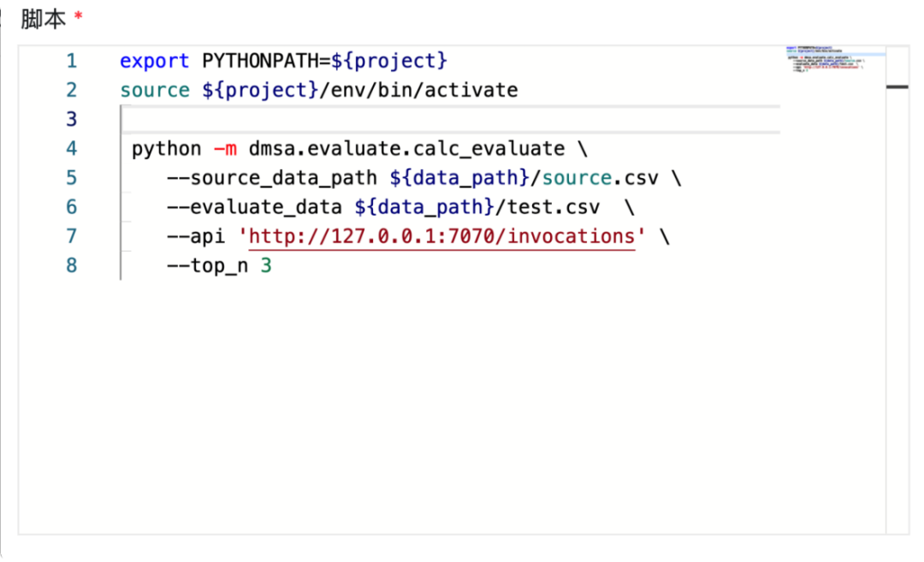Click line number 5 in the gutter
This screenshot has width=924, height=562.
tap(70, 178)
